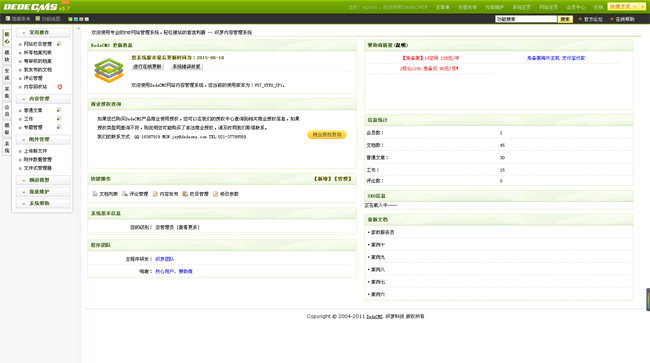Expand the 频道模型 menu section
Viewport: 650px width, 363px height.
(x=43, y=180)
